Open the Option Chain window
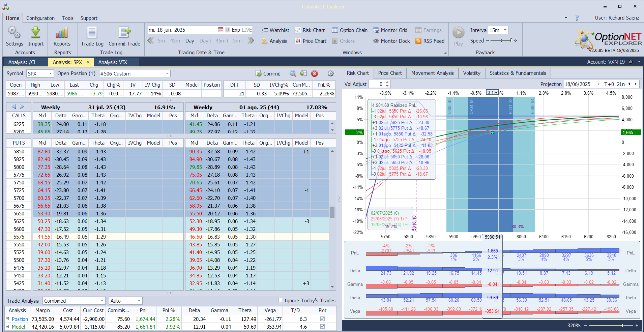644x332 pixels. coord(350,30)
